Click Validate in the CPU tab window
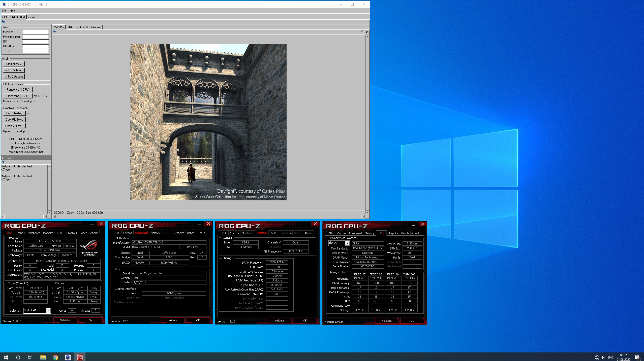The width and height of the screenshot is (644, 361). [x=65, y=320]
